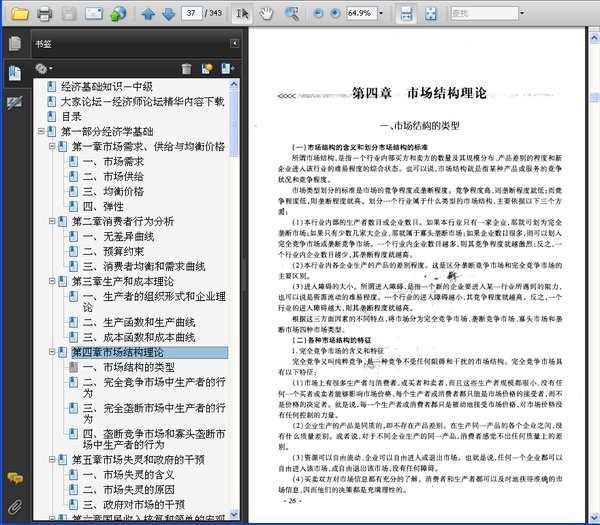Collapse the 第四章市场结构理论 bookmark node
This screenshot has height=525, width=600.
pyautogui.click(x=52, y=353)
